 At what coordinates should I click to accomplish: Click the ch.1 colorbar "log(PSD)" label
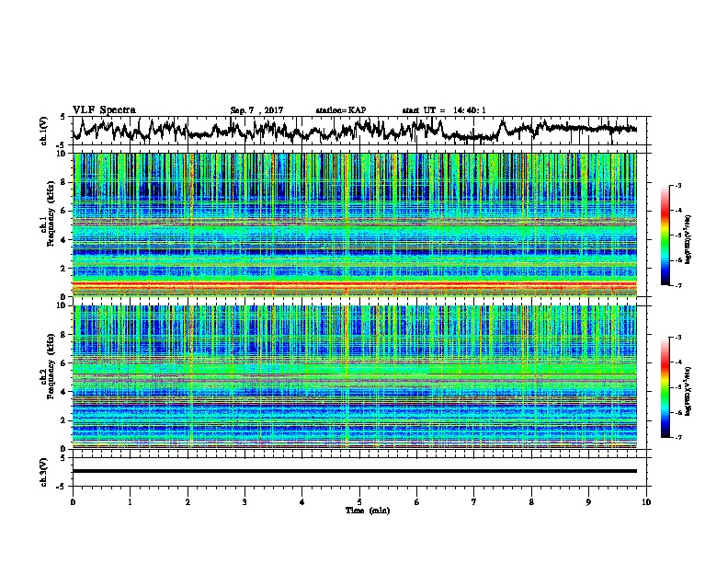tap(688, 240)
